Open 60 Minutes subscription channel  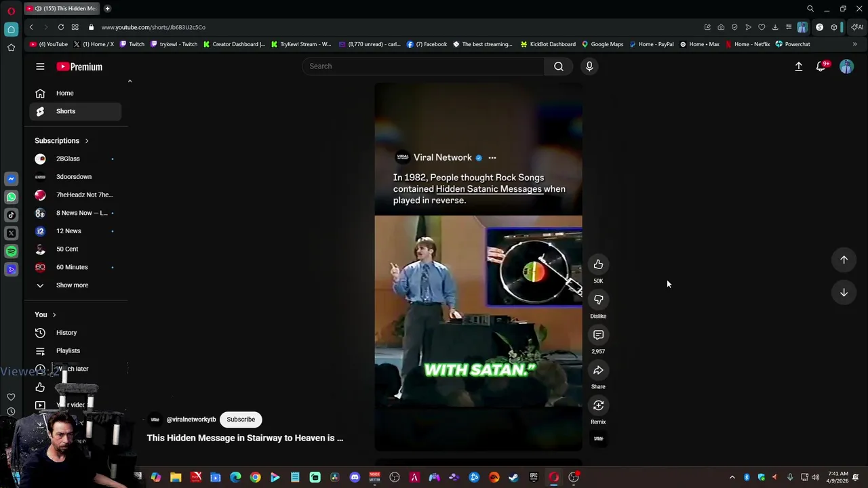click(x=75, y=267)
